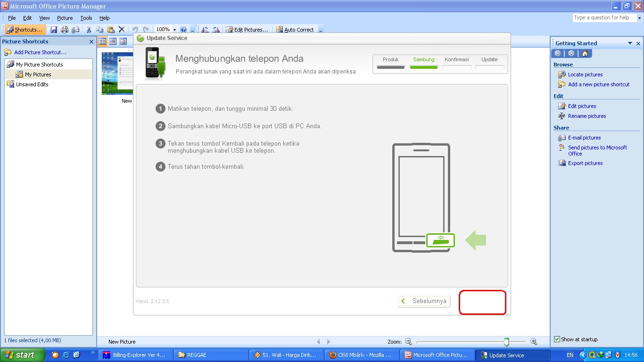Open the Edit menu
This screenshot has height=362, width=644.
(x=27, y=18)
